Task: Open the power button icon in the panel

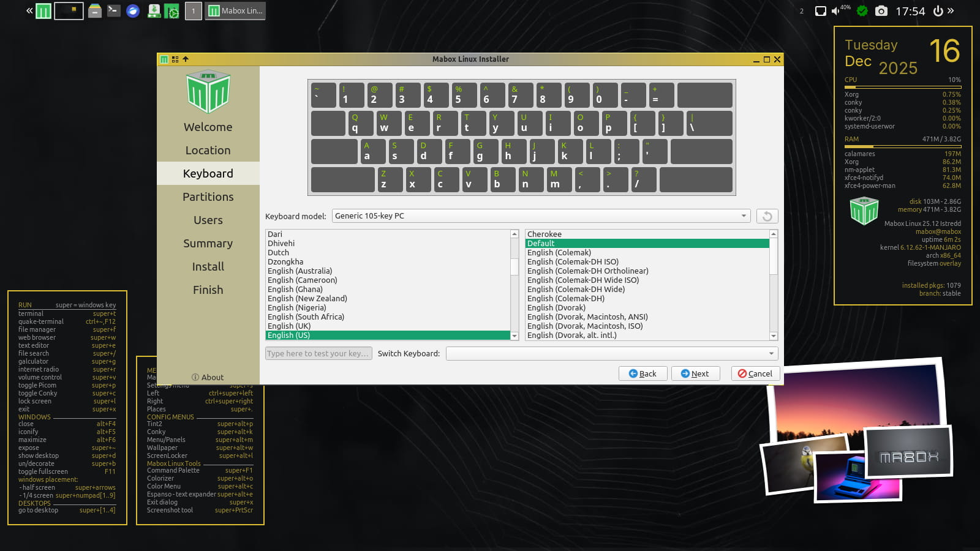Action: [938, 11]
